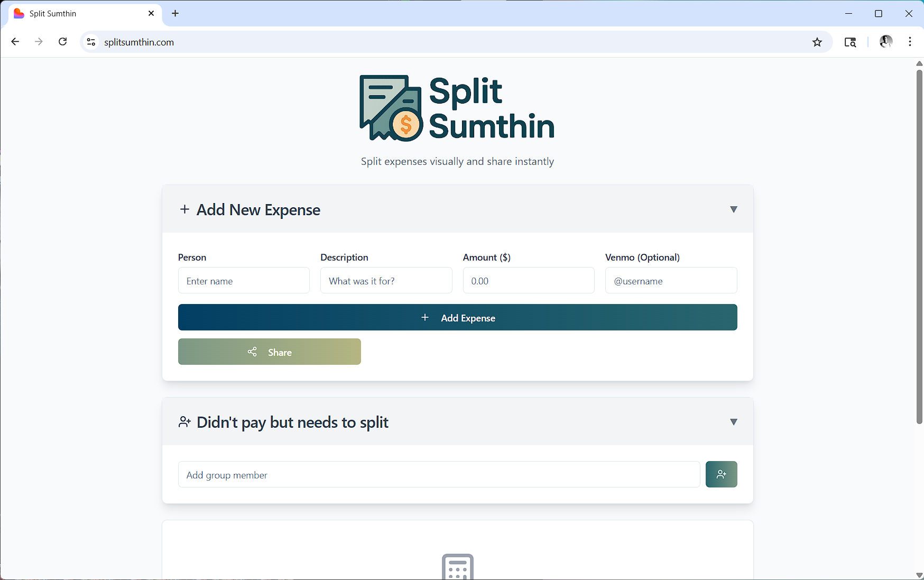Image resolution: width=924 pixels, height=580 pixels.
Task: Click the page vertical scrollbar thumb
Action: coord(919,246)
